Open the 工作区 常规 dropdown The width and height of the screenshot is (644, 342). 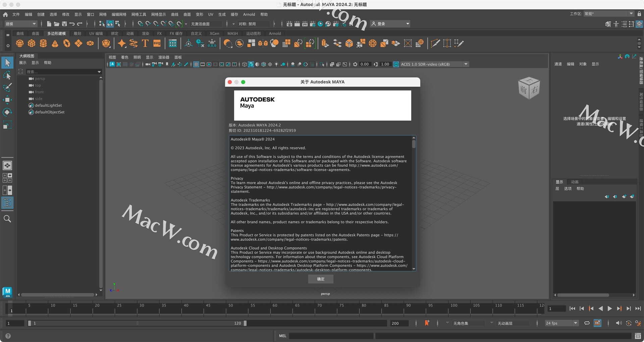click(x=609, y=14)
